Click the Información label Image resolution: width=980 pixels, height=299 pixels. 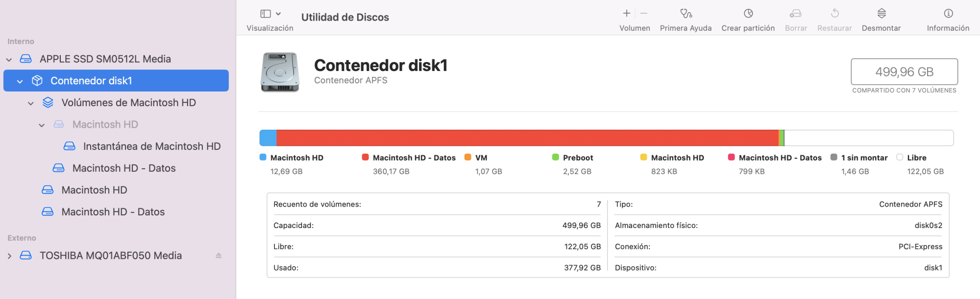click(948, 28)
